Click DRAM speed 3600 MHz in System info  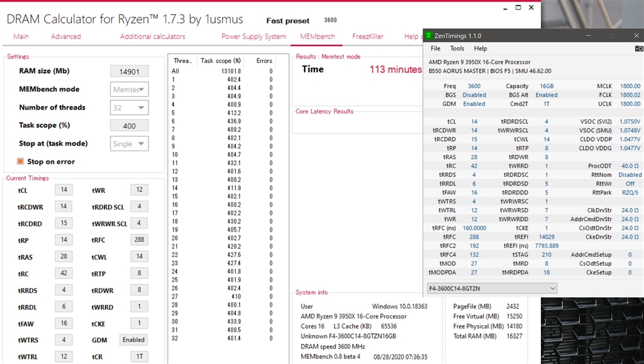[x=333, y=346]
